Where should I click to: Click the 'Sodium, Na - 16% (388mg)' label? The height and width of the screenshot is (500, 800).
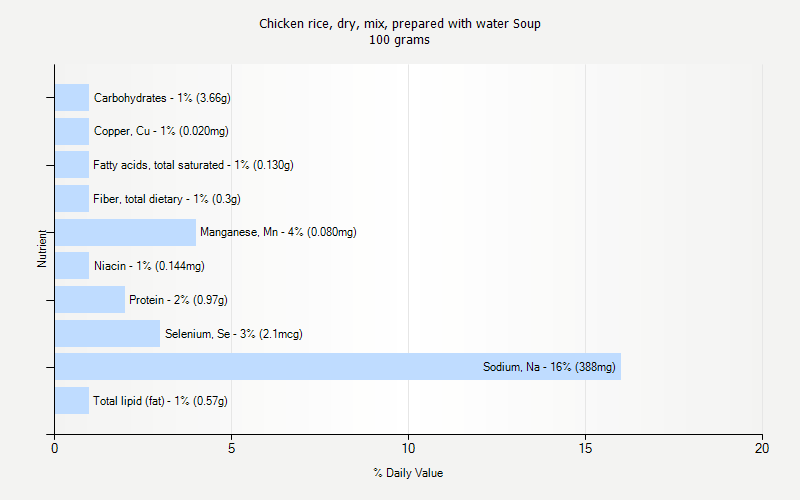pyautogui.click(x=549, y=367)
